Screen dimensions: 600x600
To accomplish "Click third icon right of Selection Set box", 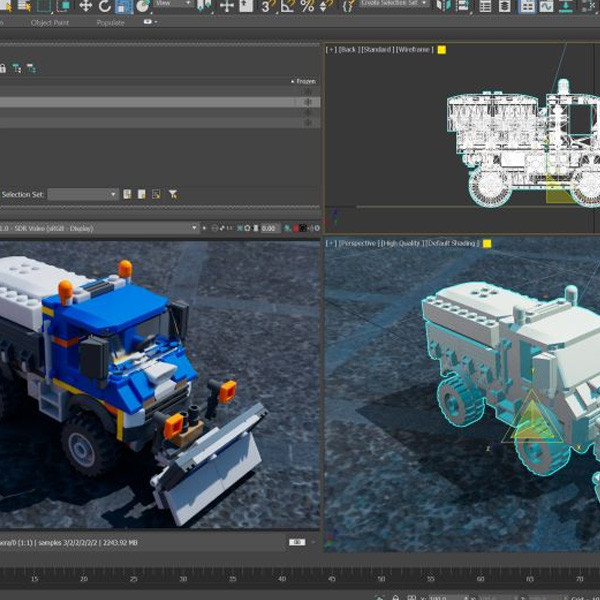I will (x=156, y=194).
